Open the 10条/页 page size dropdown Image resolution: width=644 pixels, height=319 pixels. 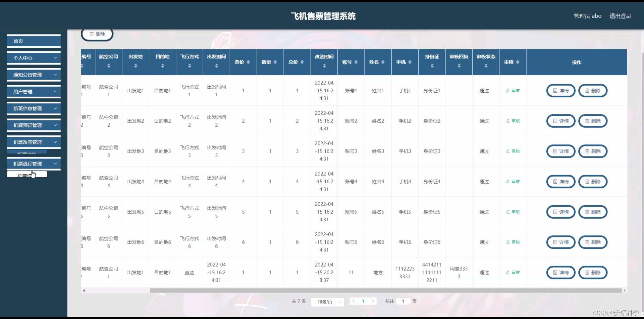click(x=327, y=302)
